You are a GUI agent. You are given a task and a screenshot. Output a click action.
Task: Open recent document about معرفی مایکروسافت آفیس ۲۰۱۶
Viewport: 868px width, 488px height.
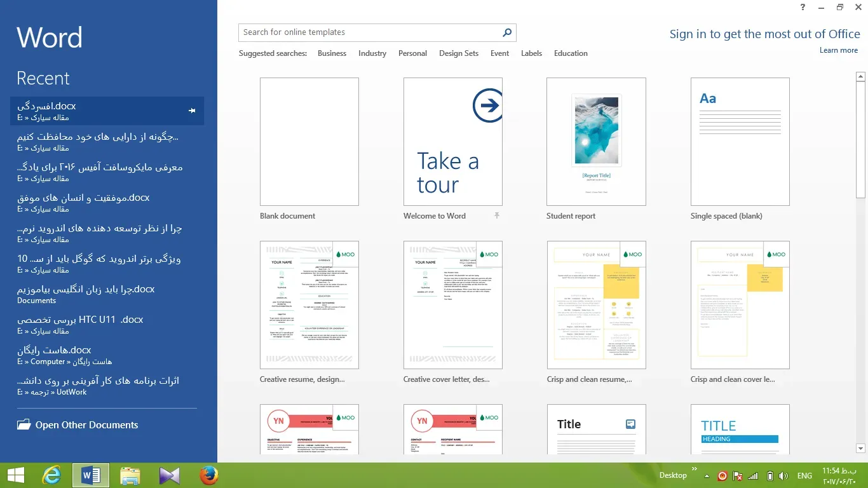point(107,172)
